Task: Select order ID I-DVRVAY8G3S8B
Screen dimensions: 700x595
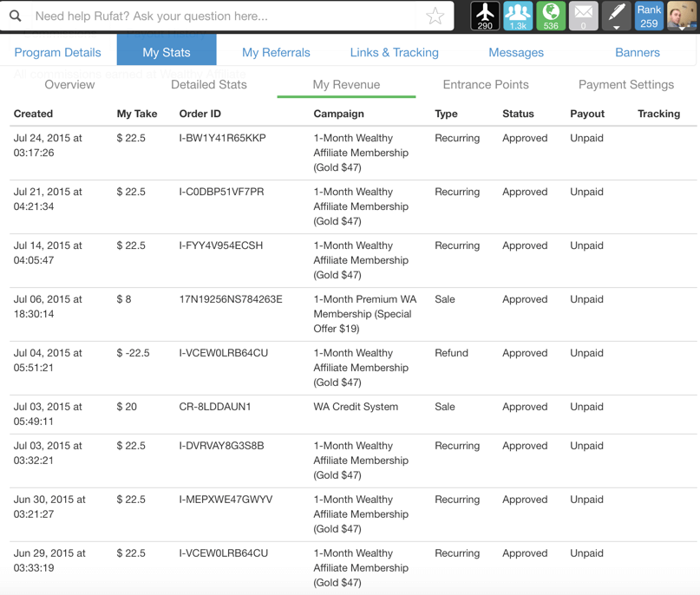Action: pyautogui.click(x=221, y=446)
